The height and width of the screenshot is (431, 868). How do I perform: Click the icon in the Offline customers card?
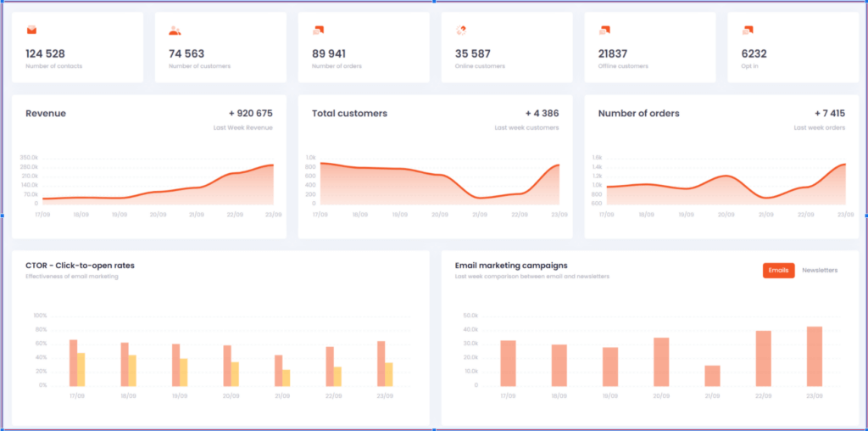604,31
